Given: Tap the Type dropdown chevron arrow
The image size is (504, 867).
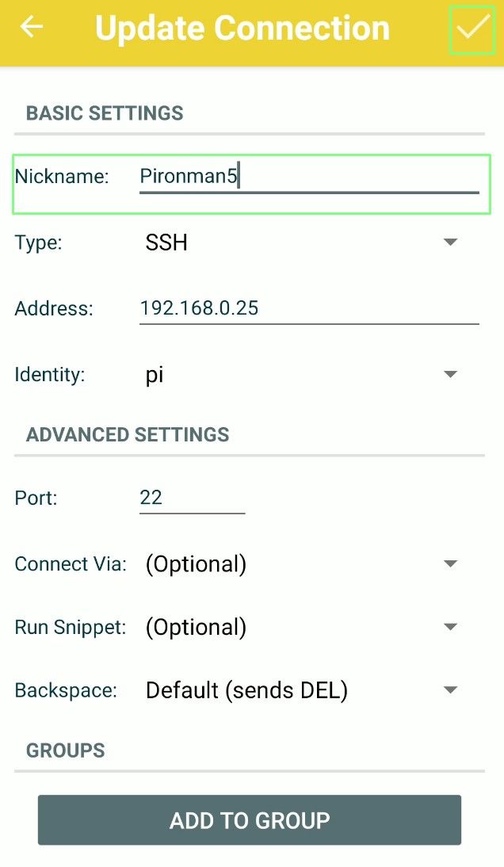Looking at the screenshot, I should click(450, 243).
